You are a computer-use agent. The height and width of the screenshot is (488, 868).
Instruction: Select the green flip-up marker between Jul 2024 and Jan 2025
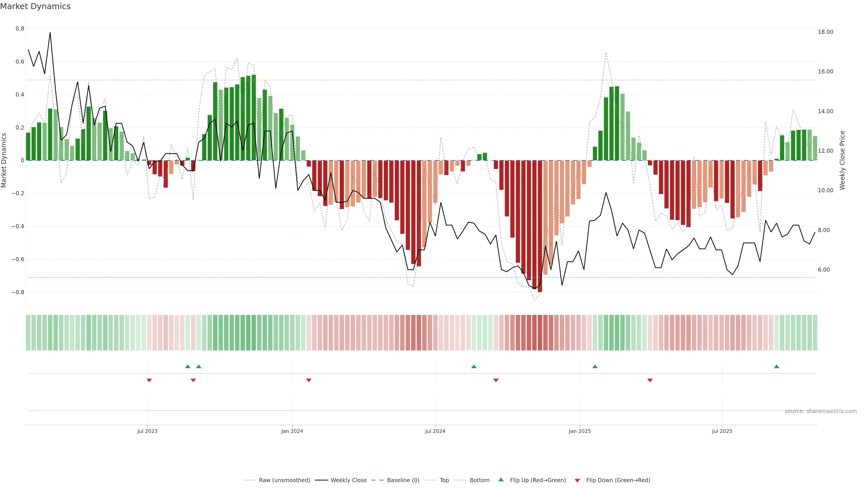474,366
